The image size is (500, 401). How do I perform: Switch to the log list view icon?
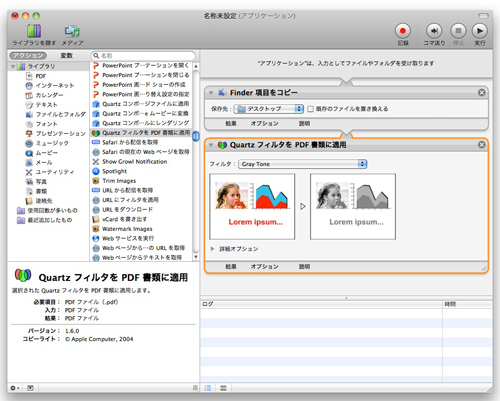point(208,388)
